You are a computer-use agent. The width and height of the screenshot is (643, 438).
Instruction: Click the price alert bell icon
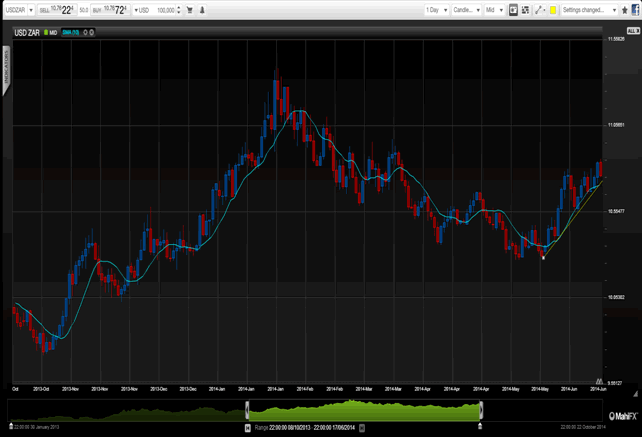pyautogui.click(x=202, y=10)
